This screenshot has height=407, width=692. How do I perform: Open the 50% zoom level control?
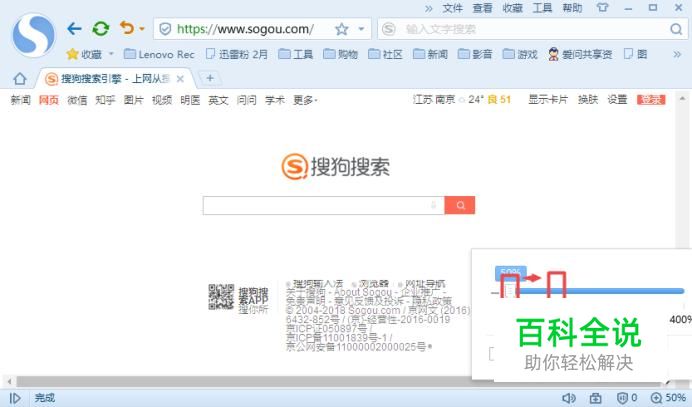click(x=668, y=398)
